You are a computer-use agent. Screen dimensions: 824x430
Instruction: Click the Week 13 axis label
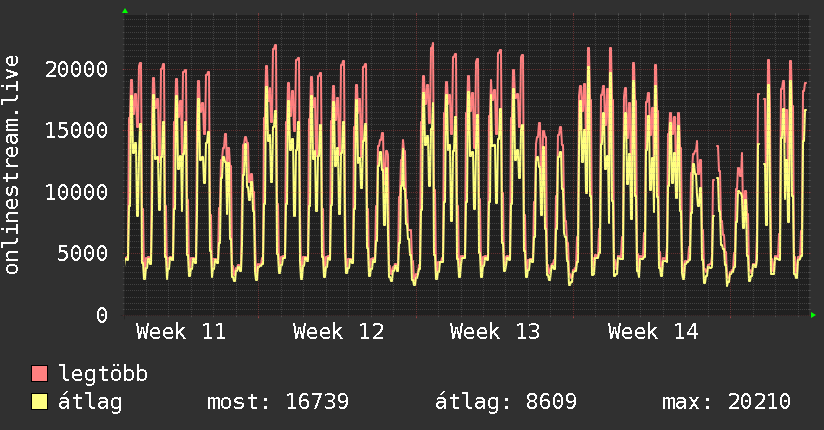[x=495, y=332]
